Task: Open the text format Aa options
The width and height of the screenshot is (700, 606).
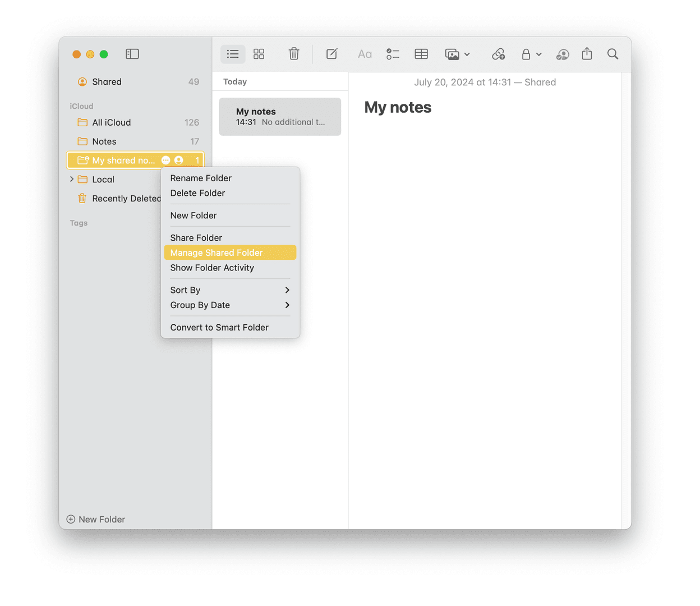Action: (365, 54)
